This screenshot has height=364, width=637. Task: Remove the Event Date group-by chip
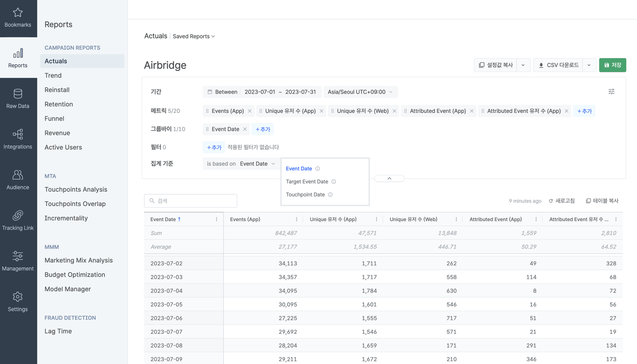(245, 129)
